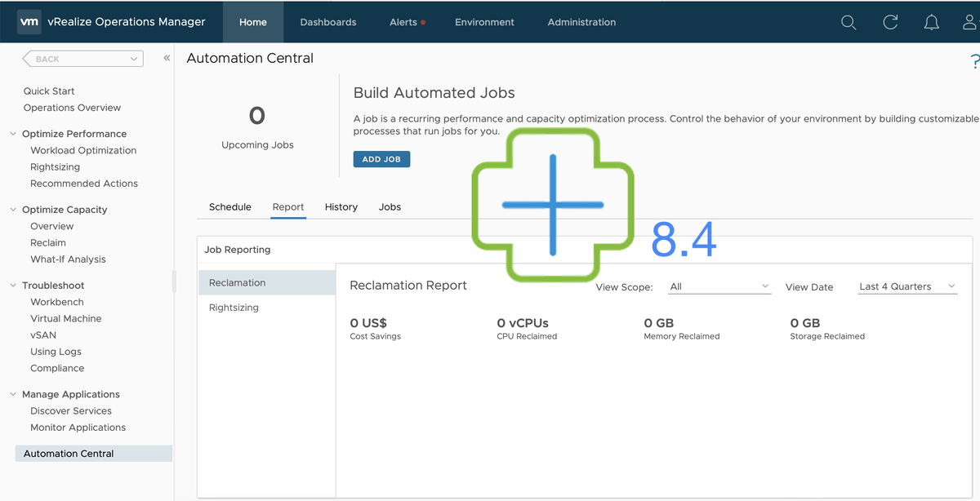Select Workload Optimization in sidebar

click(x=83, y=150)
